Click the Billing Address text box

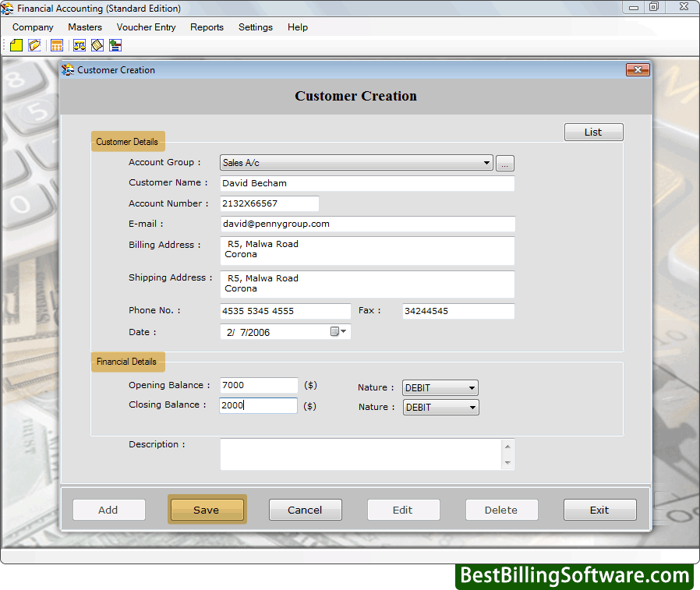pyautogui.click(x=367, y=251)
